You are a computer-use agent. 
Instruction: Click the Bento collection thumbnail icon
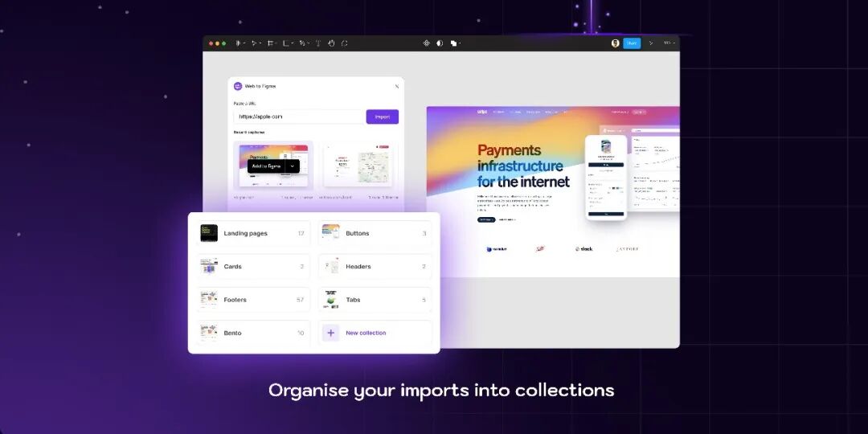pyautogui.click(x=209, y=334)
